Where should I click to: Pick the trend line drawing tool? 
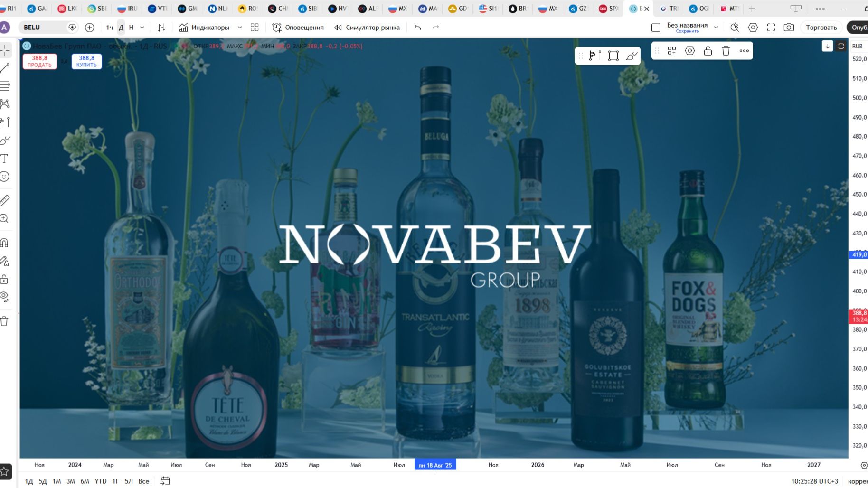tap(5, 68)
